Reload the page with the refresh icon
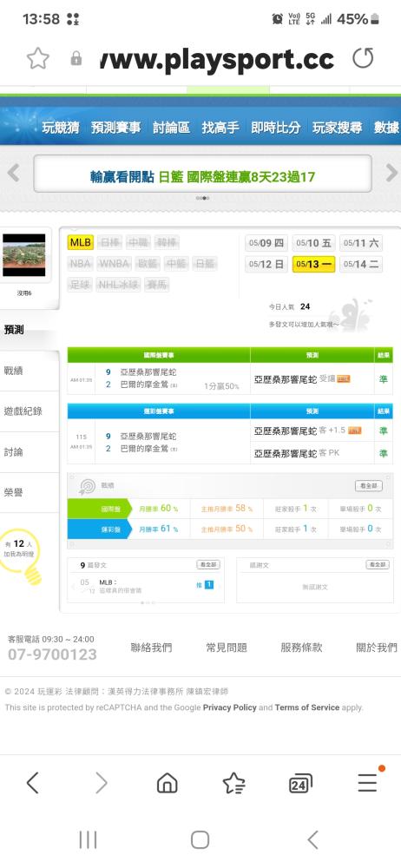The image size is (401, 868). pyautogui.click(x=363, y=58)
